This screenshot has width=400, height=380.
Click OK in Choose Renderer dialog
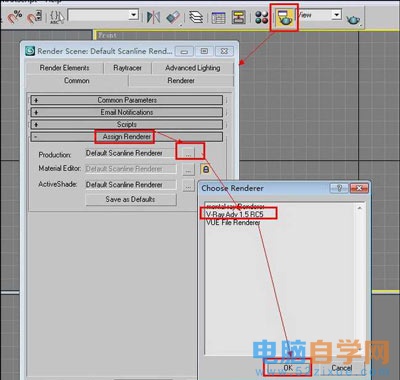[288, 368]
